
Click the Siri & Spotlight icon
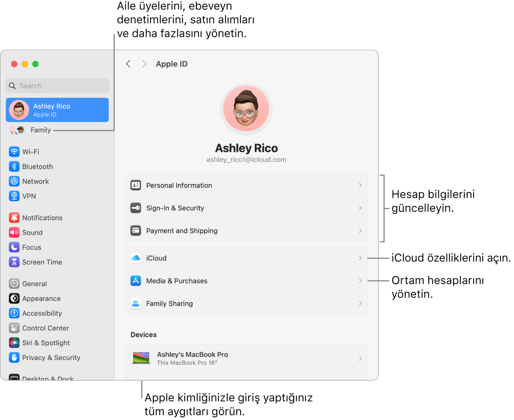coord(14,343)
